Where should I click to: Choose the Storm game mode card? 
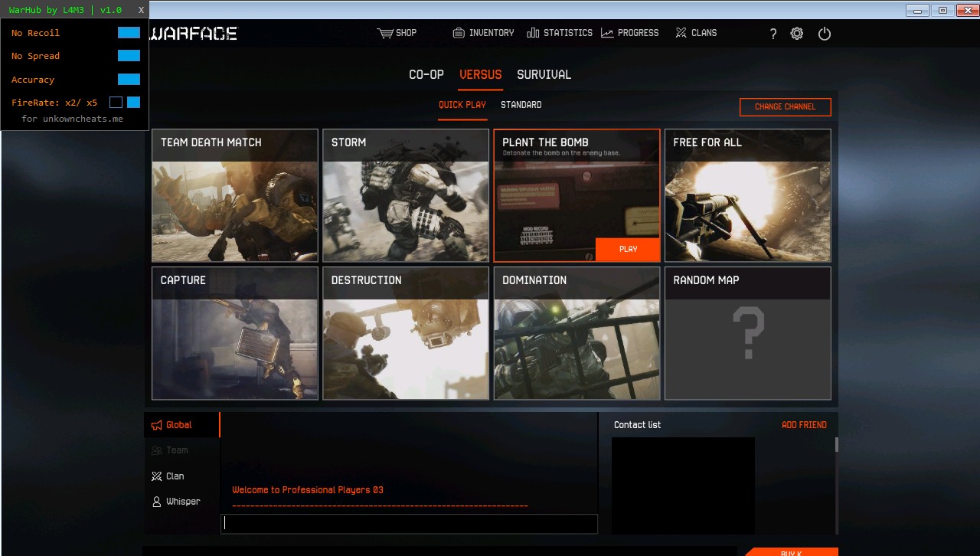406,195
